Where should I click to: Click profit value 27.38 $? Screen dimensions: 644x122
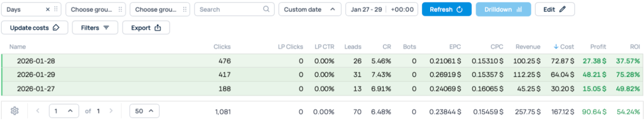click(594, 61)
